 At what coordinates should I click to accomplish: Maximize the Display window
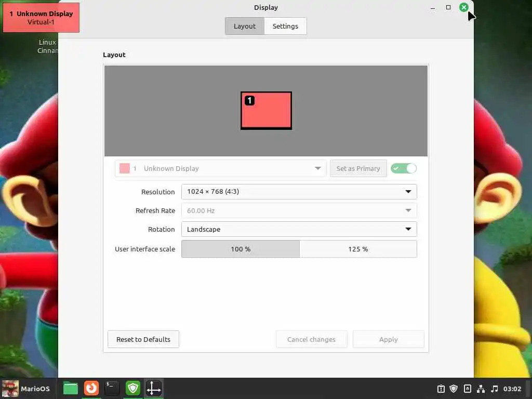(x=448, y=7)
